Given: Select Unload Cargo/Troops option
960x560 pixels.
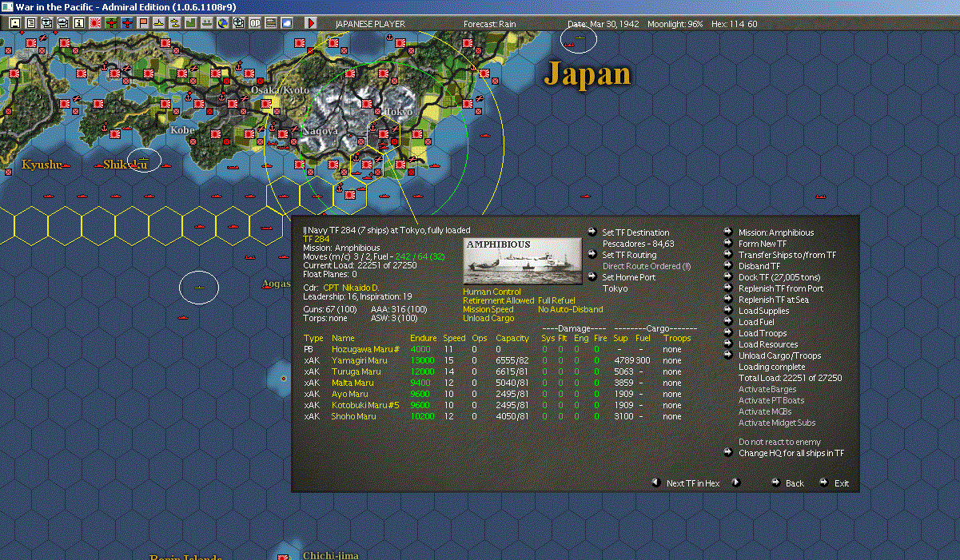Looking at the screenshot, I should click(x=779, y=355).
